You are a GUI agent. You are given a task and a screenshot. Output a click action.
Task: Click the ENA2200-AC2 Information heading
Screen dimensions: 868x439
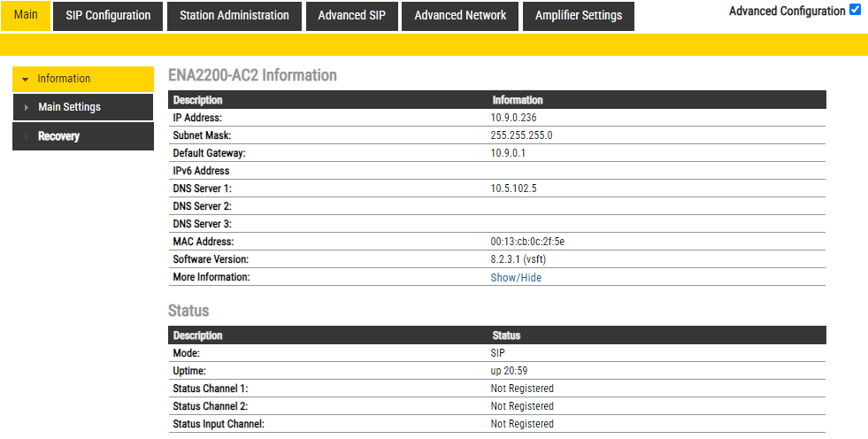pyautogui.click(x=252, y=75)
